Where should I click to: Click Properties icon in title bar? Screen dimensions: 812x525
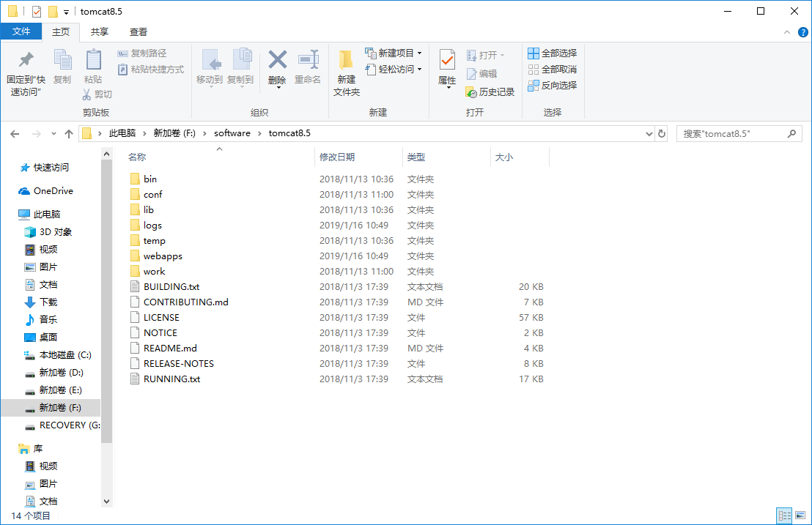[36, 12]
